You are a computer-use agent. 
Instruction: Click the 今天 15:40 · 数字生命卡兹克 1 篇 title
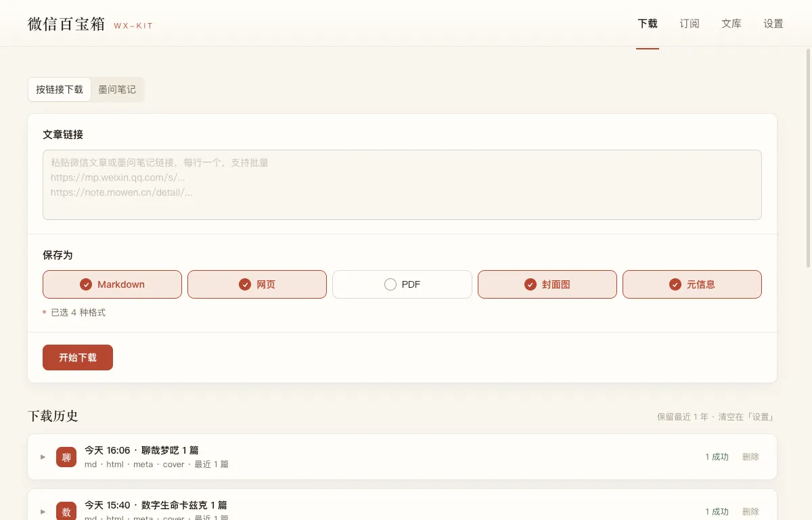tap(156, 505)
